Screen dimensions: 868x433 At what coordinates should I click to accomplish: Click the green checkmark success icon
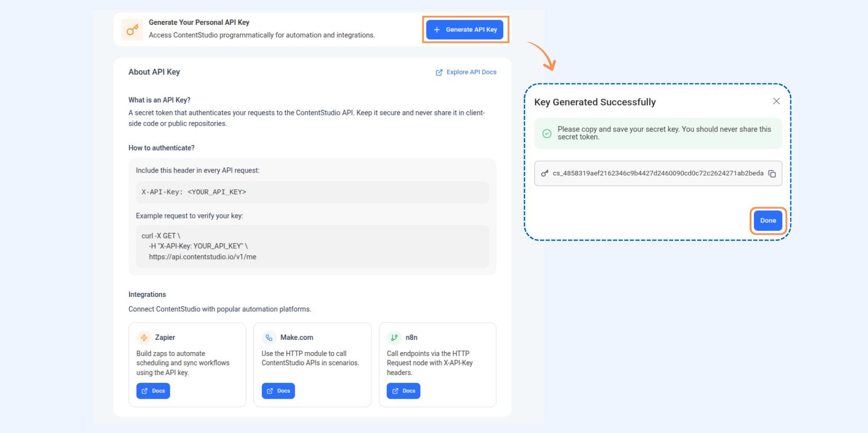pyautogui.click(x=547, y=133)
